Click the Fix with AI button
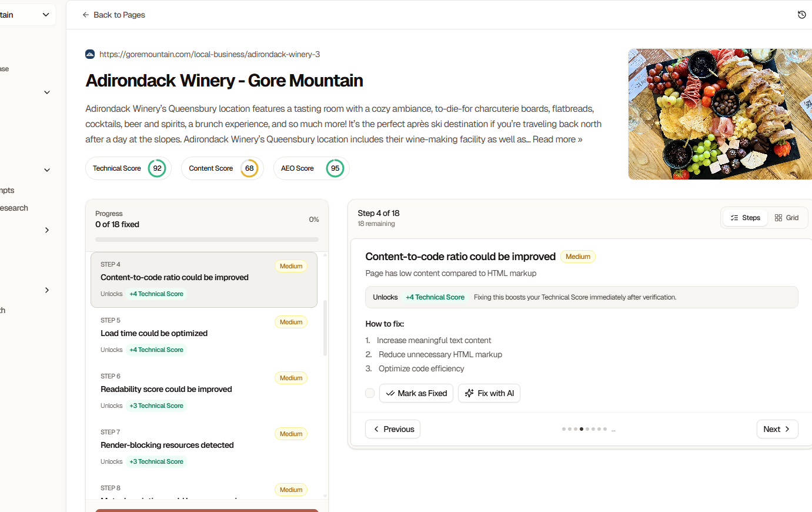This screenshot has height=512, width=812. (489, 393)
